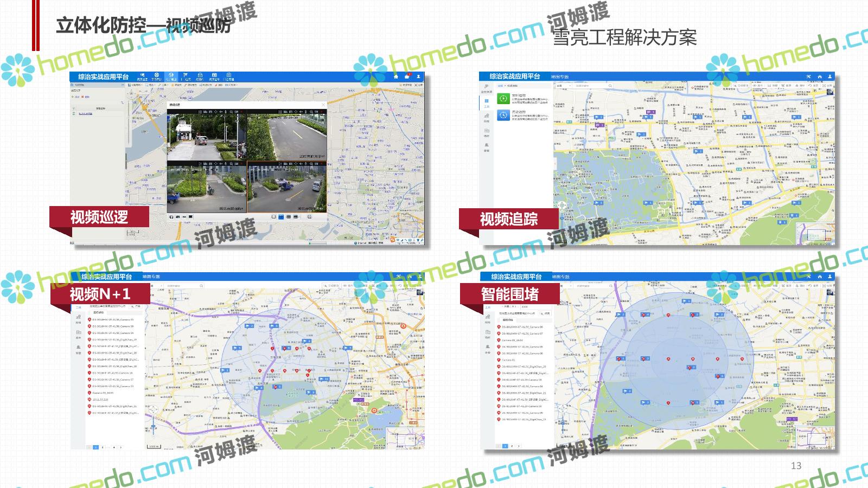Open the clipboard module in video patrol header
Image resolution: width=868 pixels, height=488 pixels.
click(229, 76)
